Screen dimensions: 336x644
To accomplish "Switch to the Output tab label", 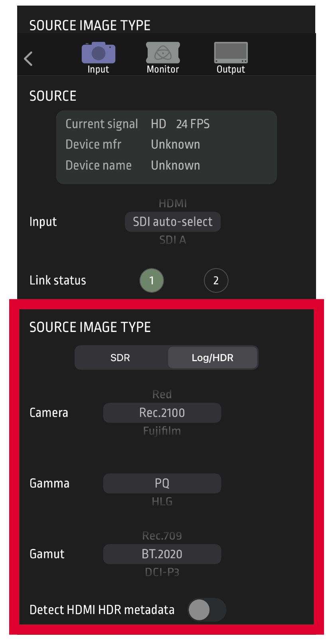I will click(231, 70).
